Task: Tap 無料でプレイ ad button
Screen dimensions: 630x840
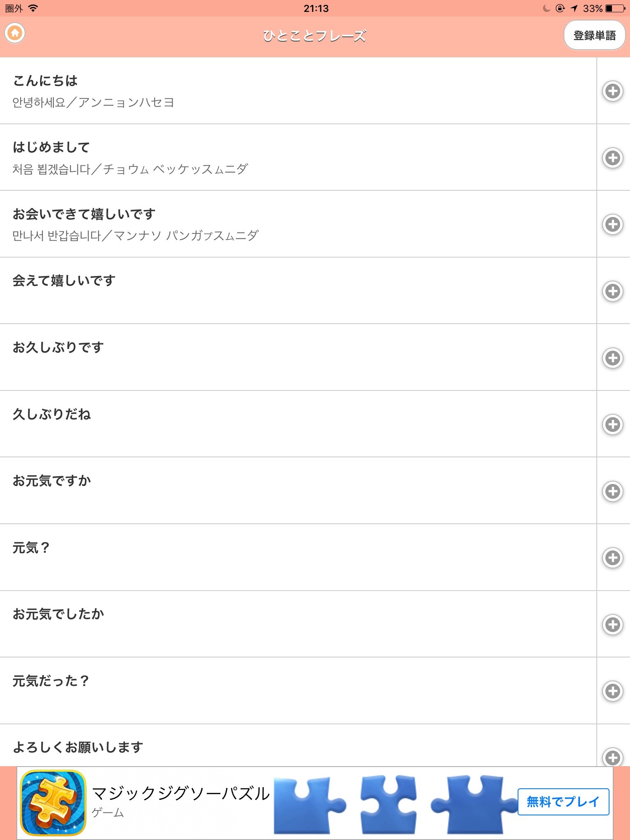Action: coord(563,801)
